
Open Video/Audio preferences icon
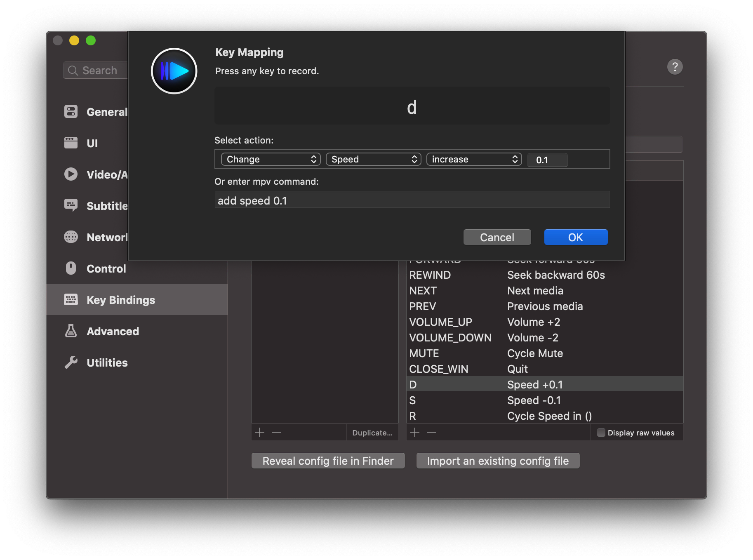pos(71,174)
